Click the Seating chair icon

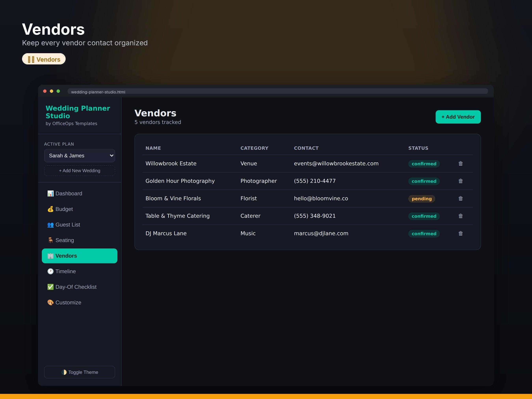pos(50,240)
